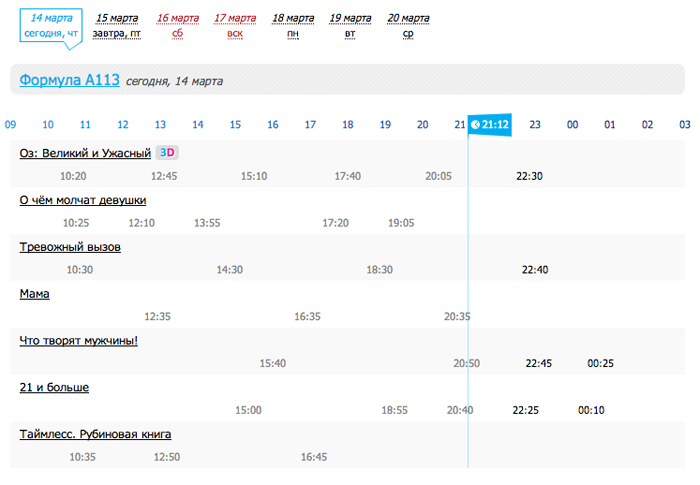This screenshot has width=700, height=485.
Task: Select the 22:30 showtime for Оз
Action: 529,176
